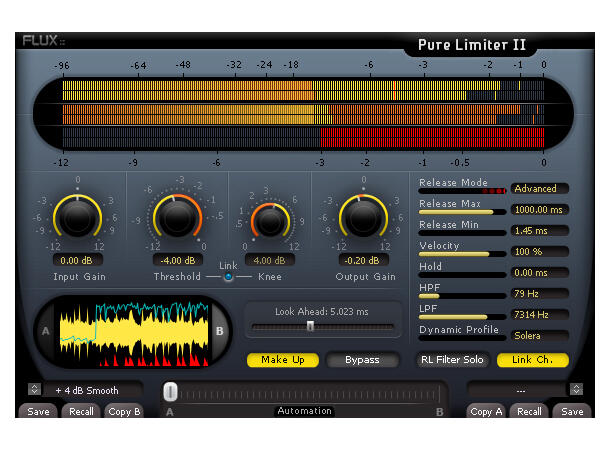The image size is (610, 450).
Task: Click the Knee 4.00 dB value field
Action: (269, 260)
